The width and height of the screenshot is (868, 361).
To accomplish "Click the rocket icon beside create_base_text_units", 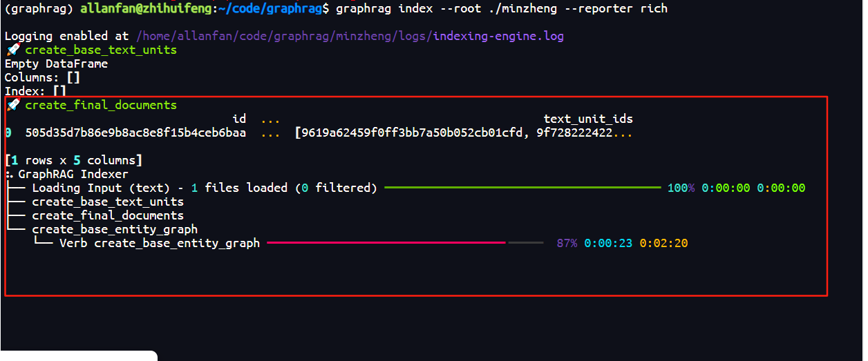I will click(x=12, y=50).
